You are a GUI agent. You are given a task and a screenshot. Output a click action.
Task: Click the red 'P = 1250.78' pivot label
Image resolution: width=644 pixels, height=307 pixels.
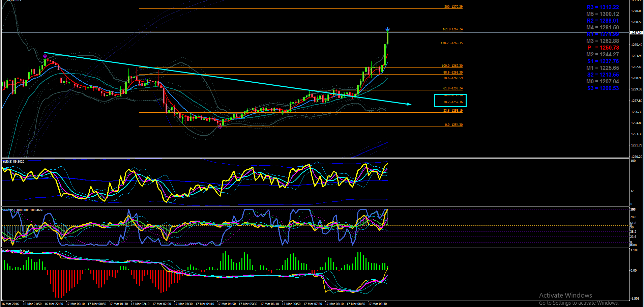point(603,48)
